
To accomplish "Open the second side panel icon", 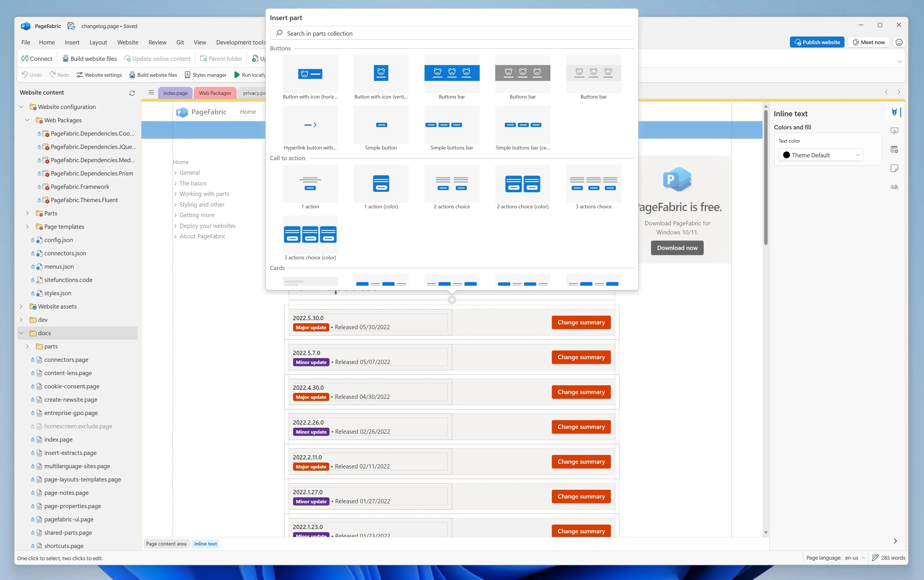I will tap(894, 131).
